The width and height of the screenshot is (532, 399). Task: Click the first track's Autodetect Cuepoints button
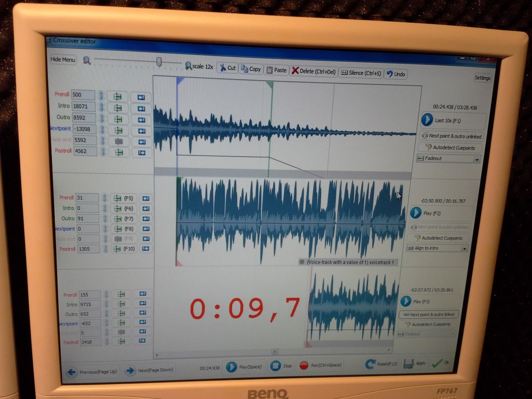tap(450, 148)
